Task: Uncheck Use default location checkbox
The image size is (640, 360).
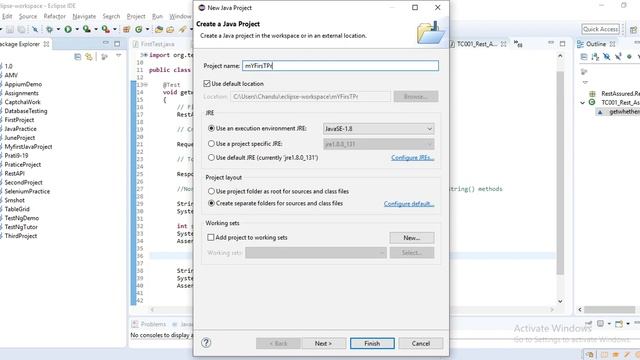Action: click(207, 83)
